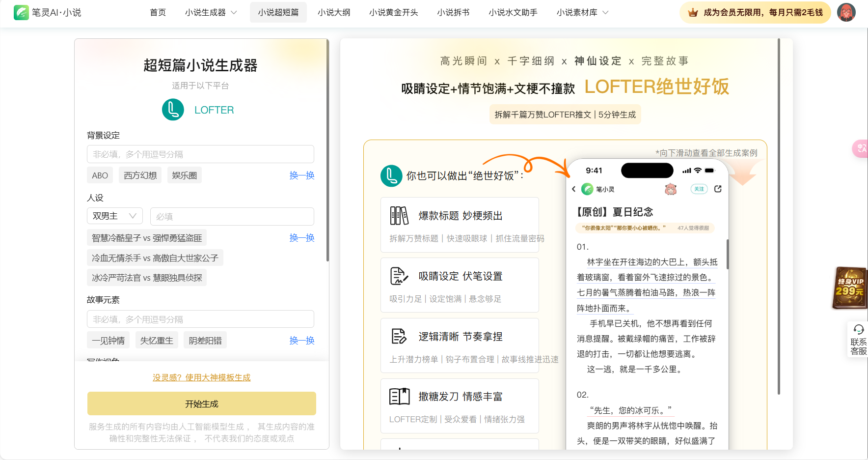
Task: Open the 小说黄金开头 nav item
Action: tap(394, 12)
